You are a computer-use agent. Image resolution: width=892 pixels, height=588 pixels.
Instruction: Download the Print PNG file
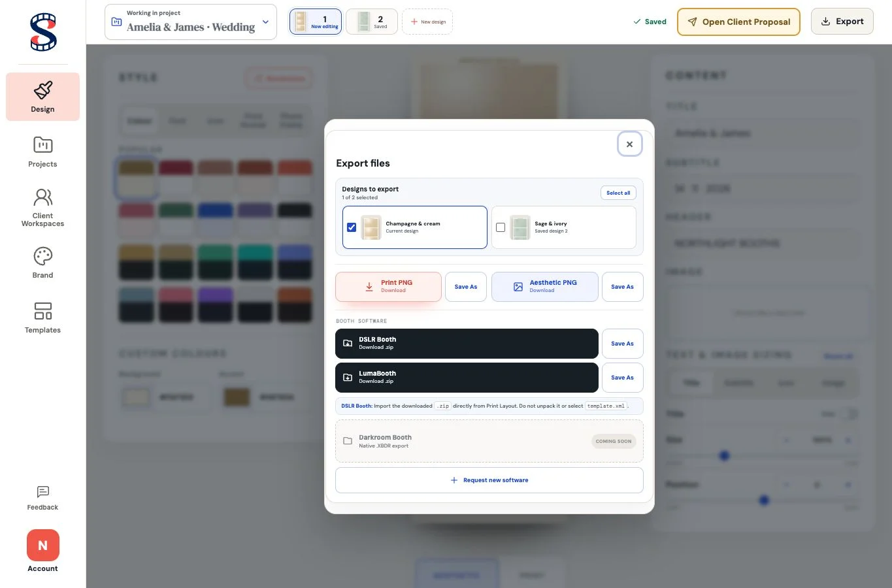[x=388, y=287]
